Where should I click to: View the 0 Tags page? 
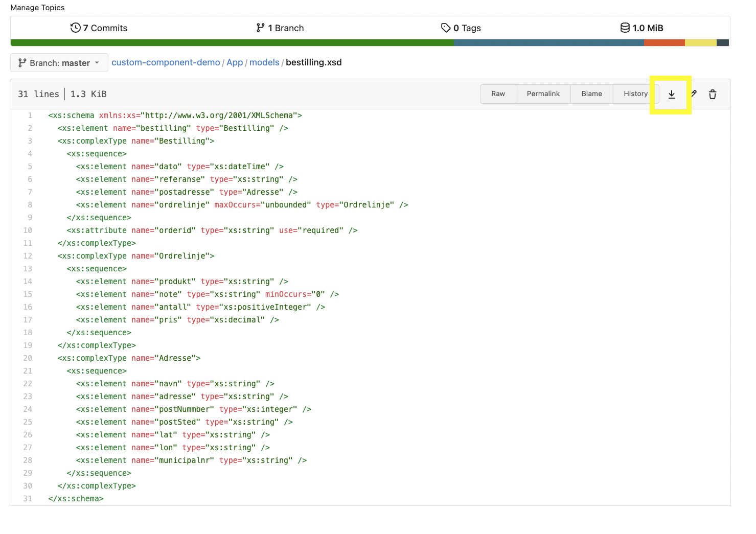461,28
